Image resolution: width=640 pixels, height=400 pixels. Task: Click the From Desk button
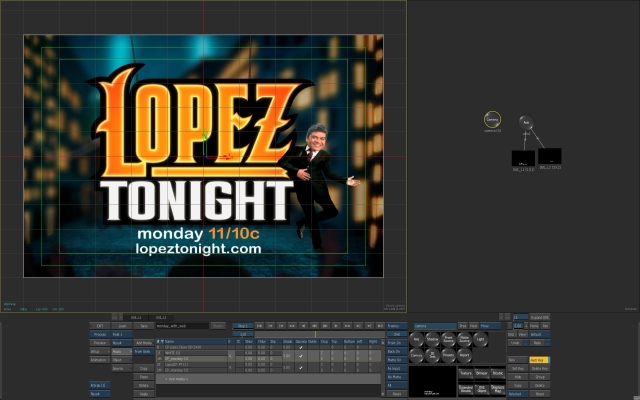coord(144,351)
